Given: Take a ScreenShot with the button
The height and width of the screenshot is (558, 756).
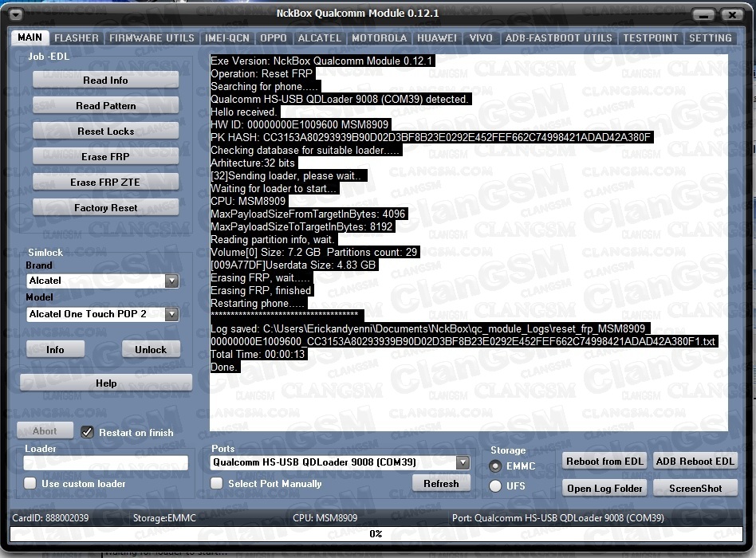Looking at the screenshot, I should point(695,488).
